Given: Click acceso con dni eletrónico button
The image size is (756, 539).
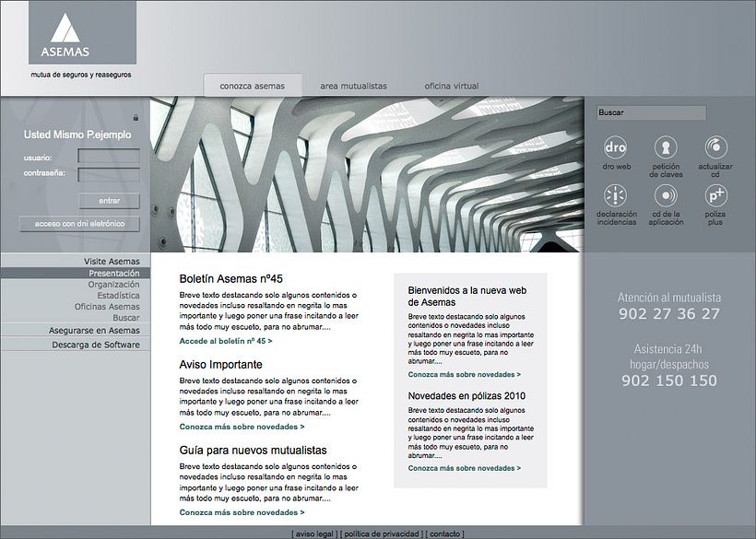Looking at the screenshot, I should click(x=79, y=224).
